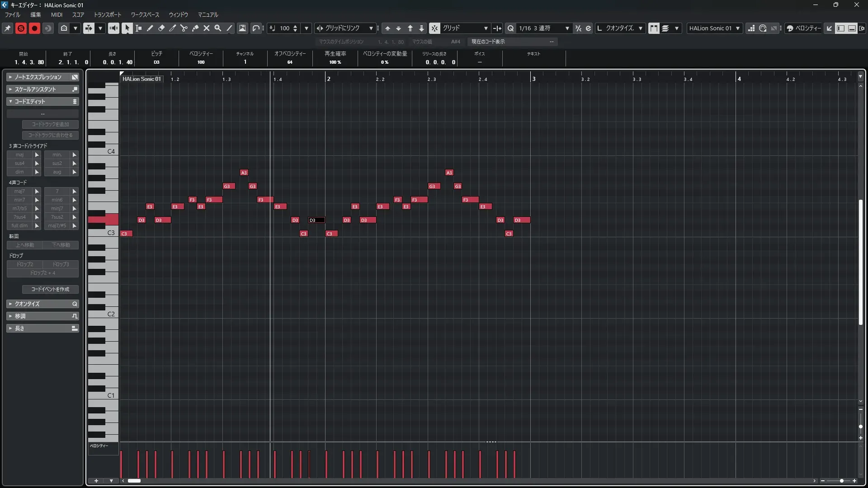Viewport: 868px width, 488px height.
Task: Toggle Solo Editor button
Action: [21, 28]
